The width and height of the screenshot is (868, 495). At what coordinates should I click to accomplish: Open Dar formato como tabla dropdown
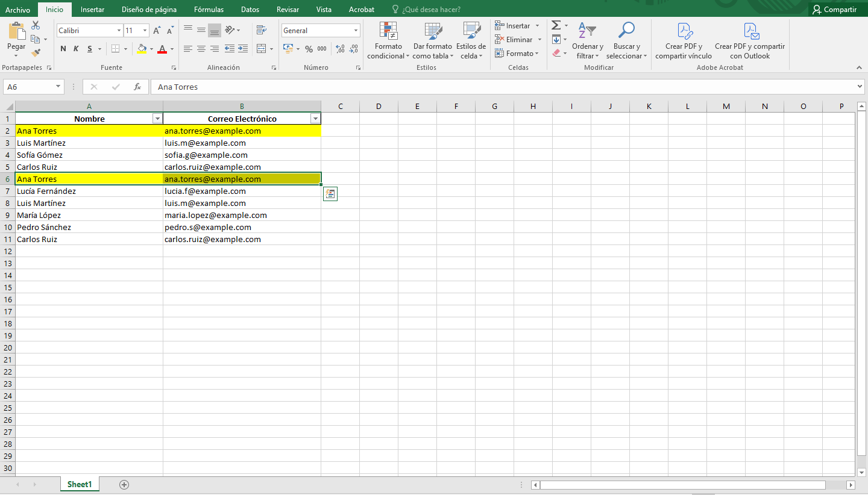[x=432, y=41]
